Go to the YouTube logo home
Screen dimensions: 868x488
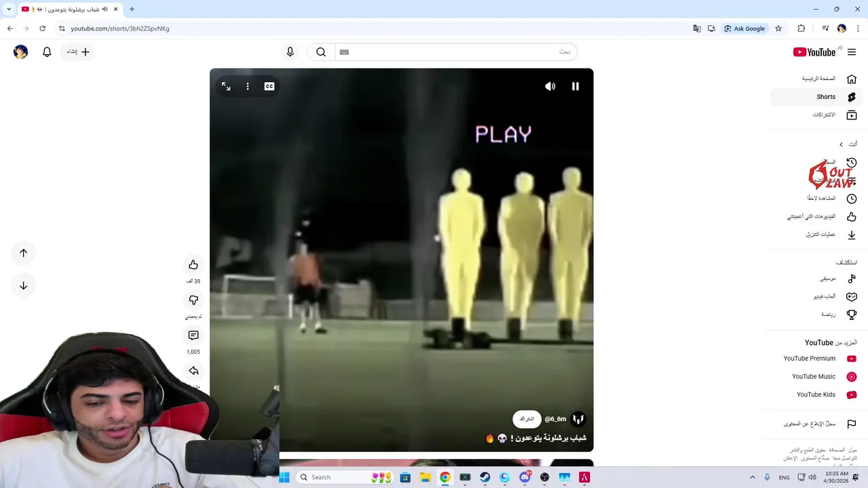(x=814, y=52)
